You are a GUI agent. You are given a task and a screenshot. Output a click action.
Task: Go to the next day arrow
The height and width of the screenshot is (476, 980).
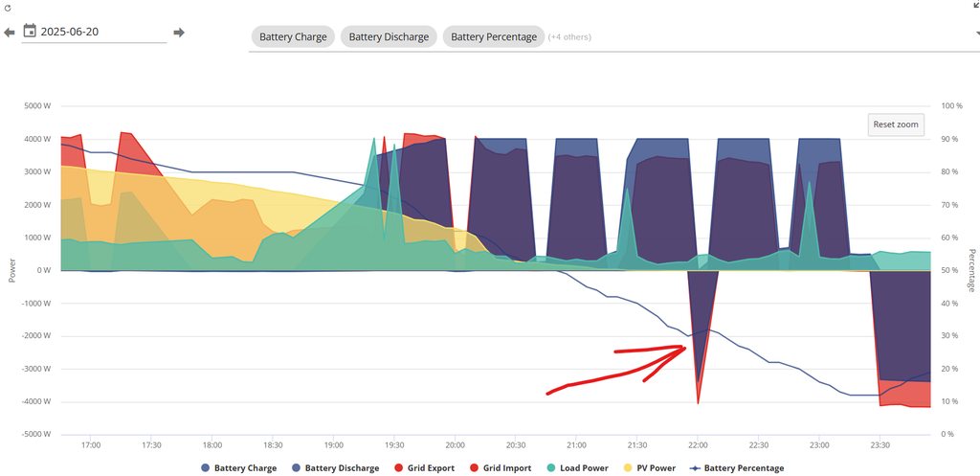click(179, 33)
